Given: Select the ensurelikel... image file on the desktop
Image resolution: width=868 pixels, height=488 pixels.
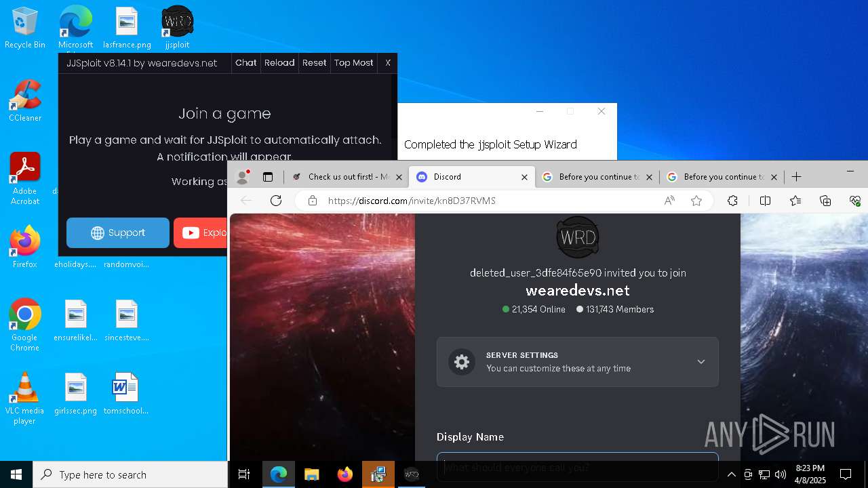Looking at the screenshot, I should [75, 321].
